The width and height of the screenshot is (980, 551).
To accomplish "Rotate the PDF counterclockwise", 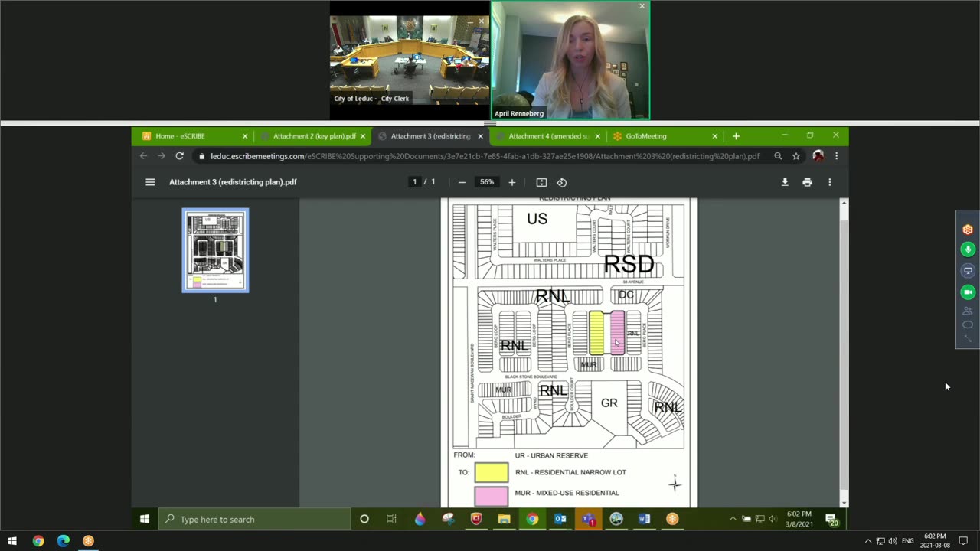I will 561,182.
